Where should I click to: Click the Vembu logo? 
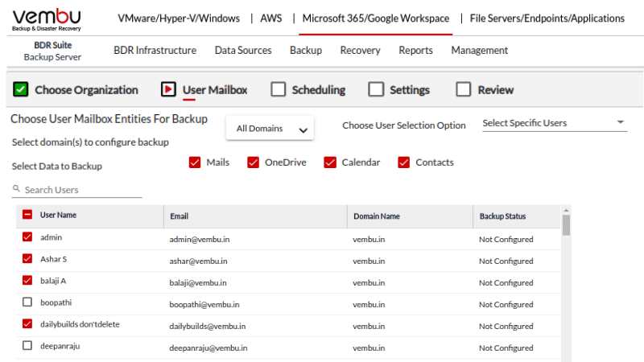(x=47, y=19)
